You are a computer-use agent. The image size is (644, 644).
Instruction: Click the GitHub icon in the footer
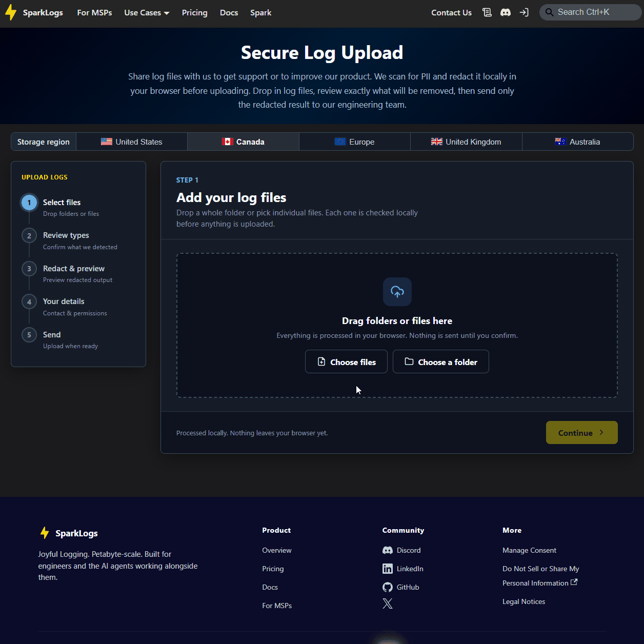tap(388, 587)
